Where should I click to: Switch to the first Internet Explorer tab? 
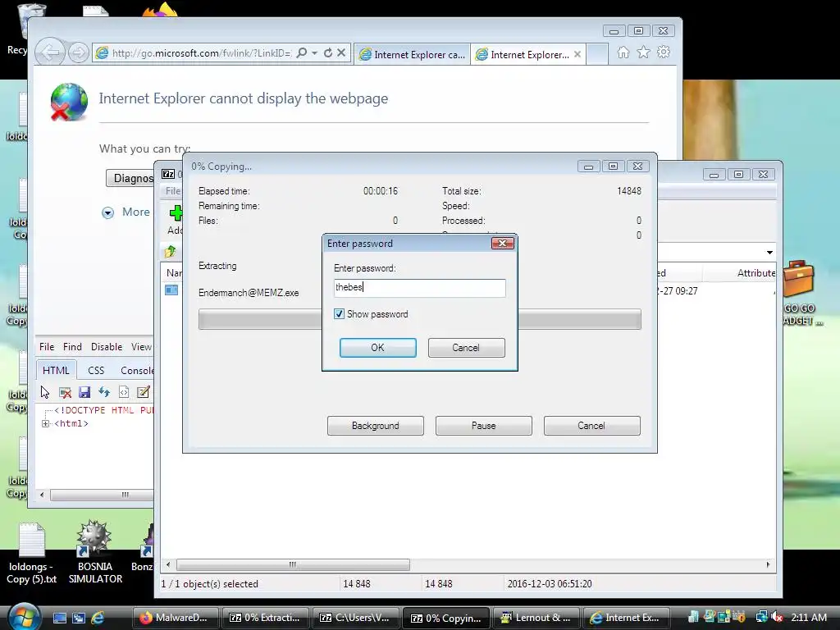pos(413,54)
